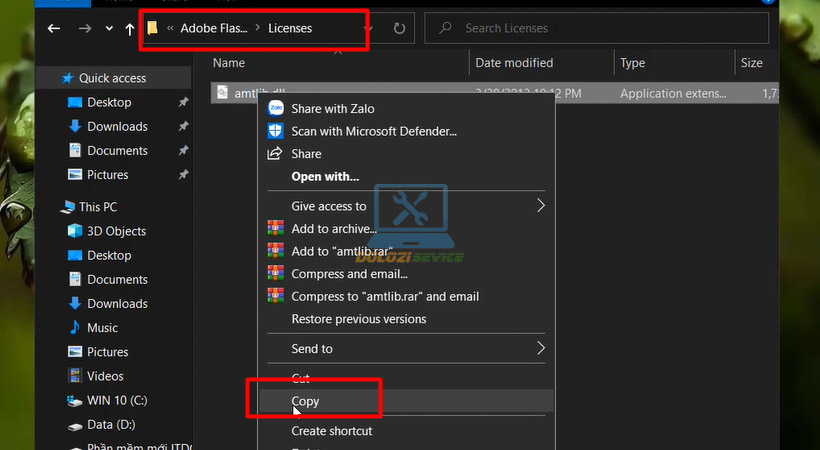The image size is (820, 450).
Task: Select Create shortcut in context menu
Action: tap(331, 431)
